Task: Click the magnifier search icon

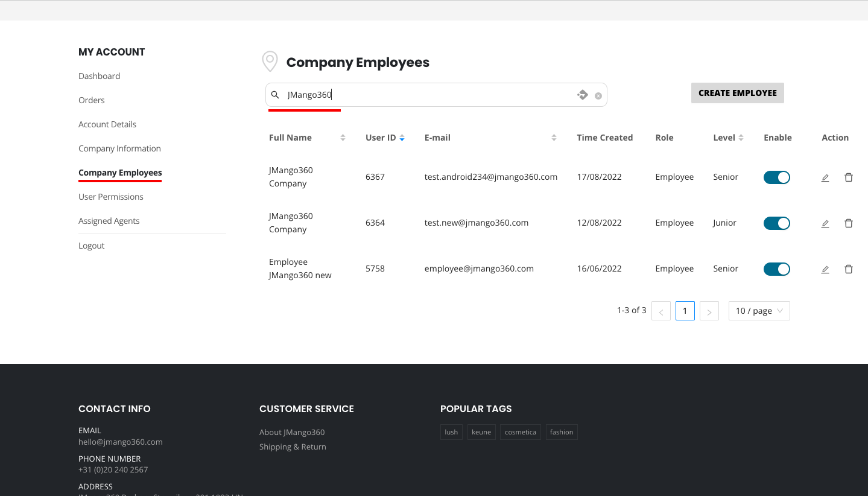Action: pos(275,95)
